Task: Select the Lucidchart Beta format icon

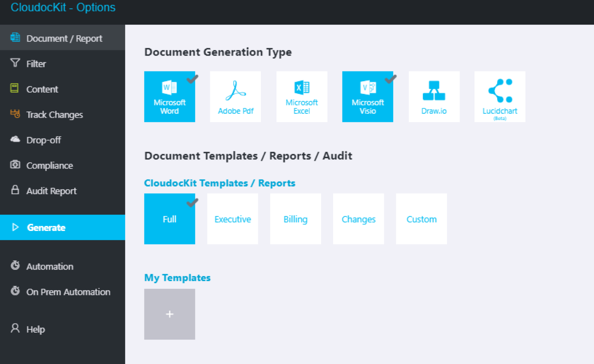Action: 499,97
